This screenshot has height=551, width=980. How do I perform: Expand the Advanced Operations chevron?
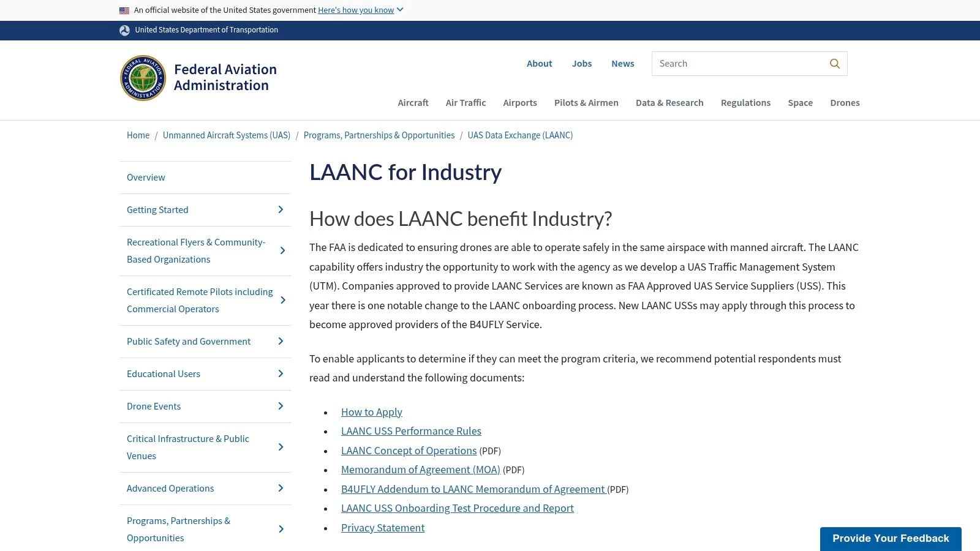[281, 488]
